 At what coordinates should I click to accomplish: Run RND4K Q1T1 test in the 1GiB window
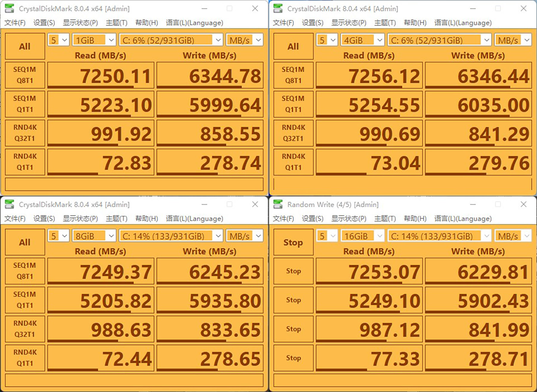25,162
